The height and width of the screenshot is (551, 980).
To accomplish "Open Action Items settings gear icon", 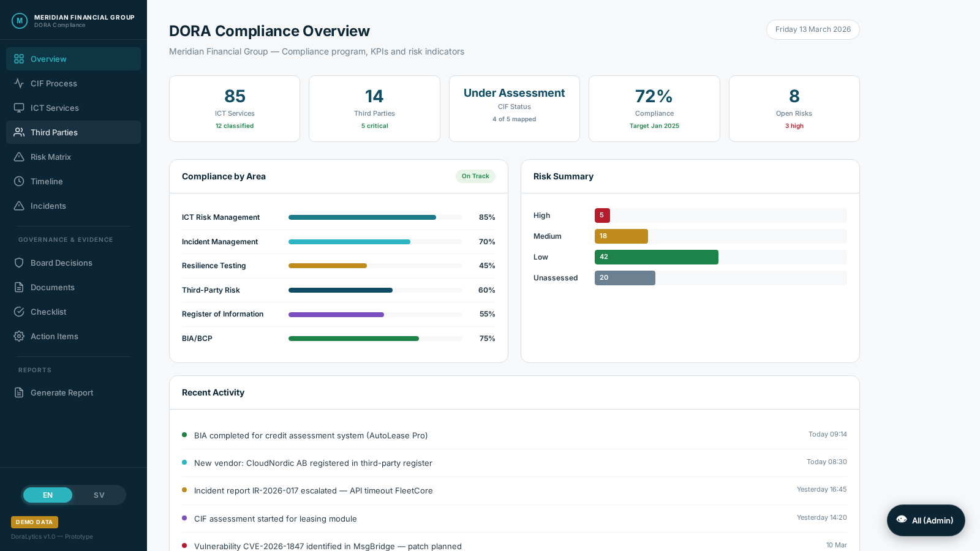I will 19,336.
